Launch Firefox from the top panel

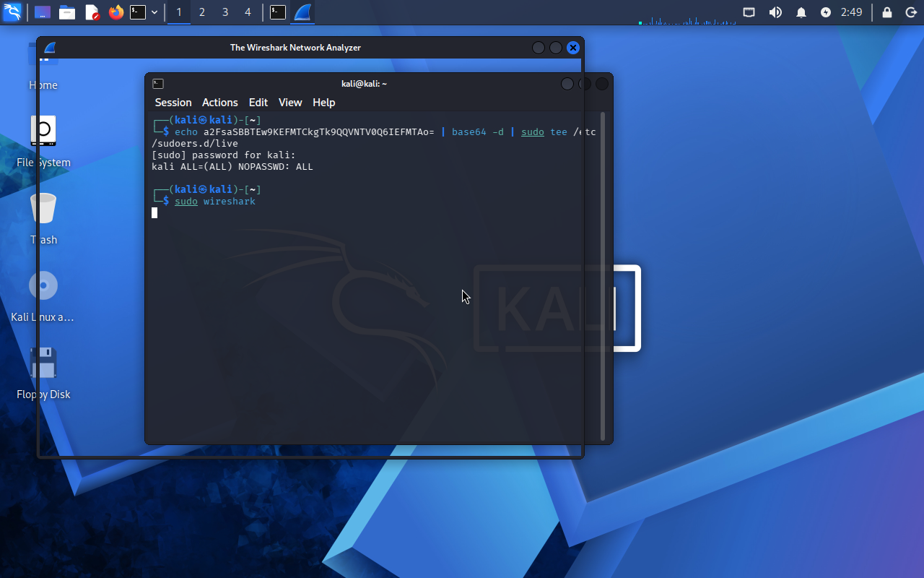click(115, 12)
